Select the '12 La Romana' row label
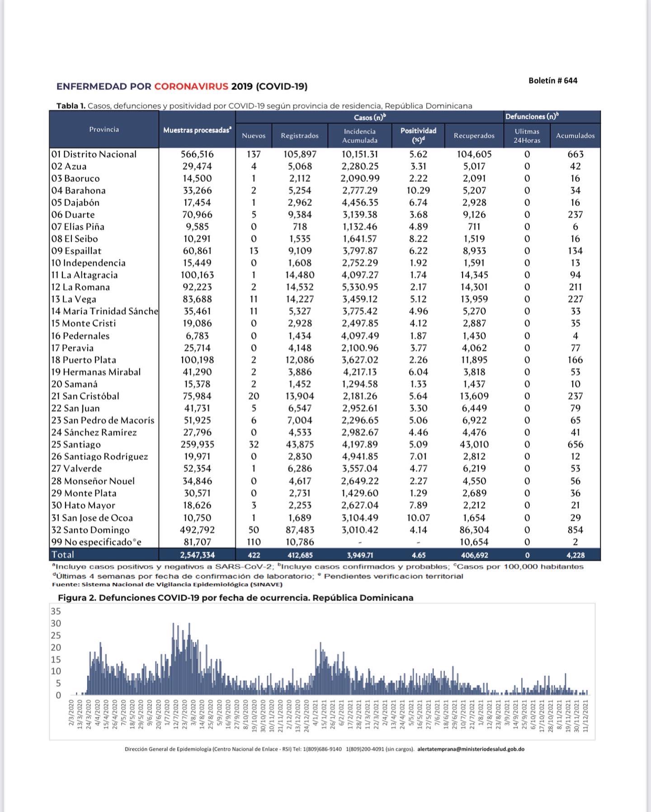 tap(80, 287)
